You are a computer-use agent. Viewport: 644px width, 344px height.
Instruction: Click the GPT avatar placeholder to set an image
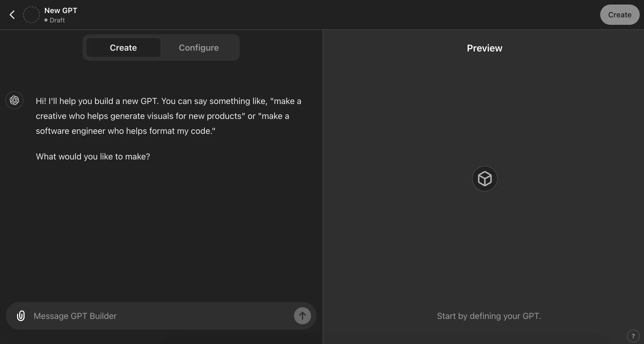point(31,14)
